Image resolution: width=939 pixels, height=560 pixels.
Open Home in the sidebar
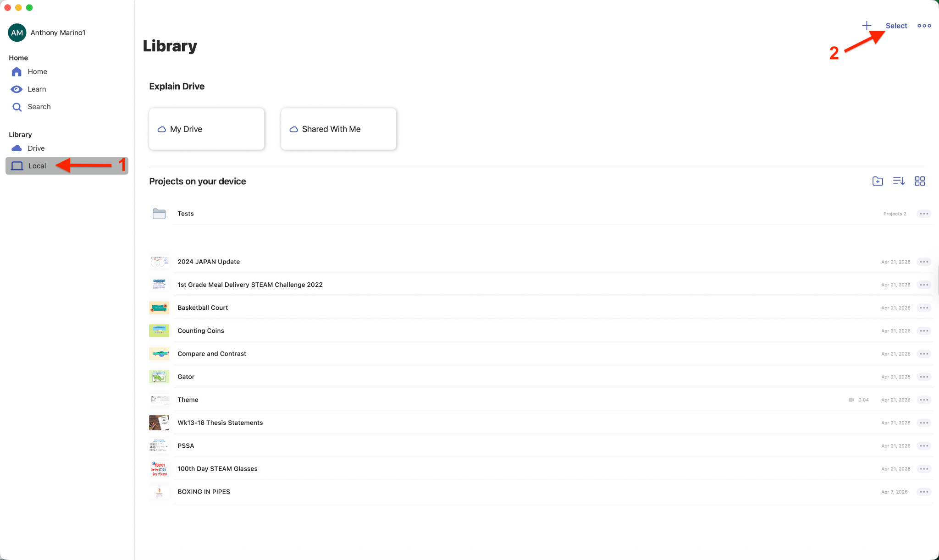coord(37,71)
